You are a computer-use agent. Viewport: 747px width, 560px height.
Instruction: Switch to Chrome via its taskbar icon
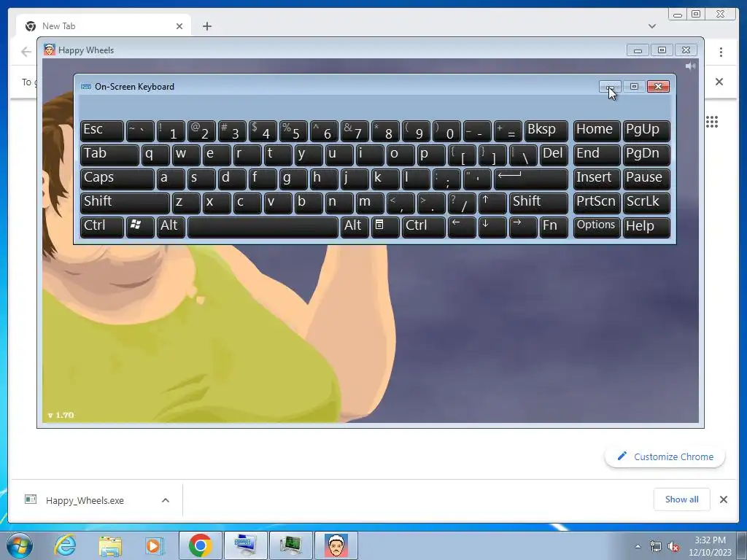coord(200,545)
